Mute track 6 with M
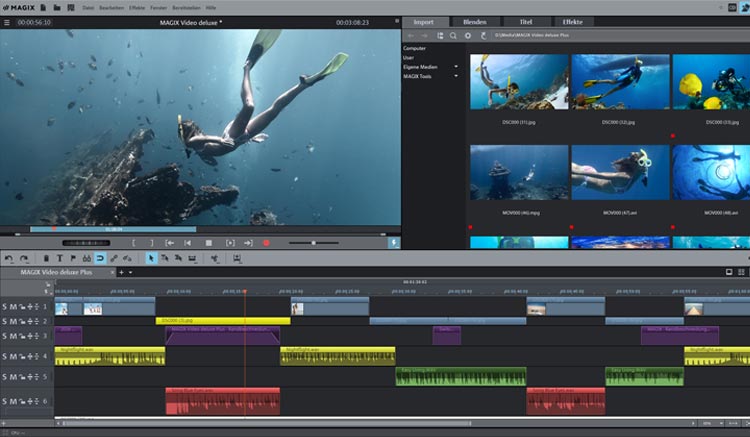 [x=13, y=401]
